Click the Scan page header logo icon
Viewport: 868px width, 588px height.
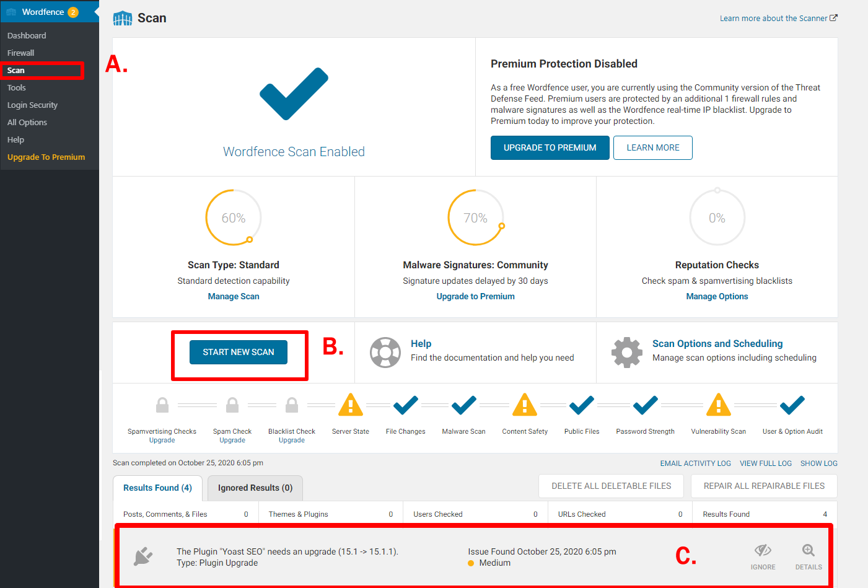click(123, 19)
